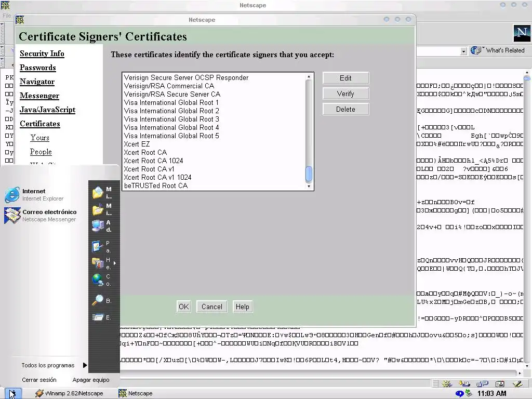Select Visa International Global Root 5

coord(171,136)
